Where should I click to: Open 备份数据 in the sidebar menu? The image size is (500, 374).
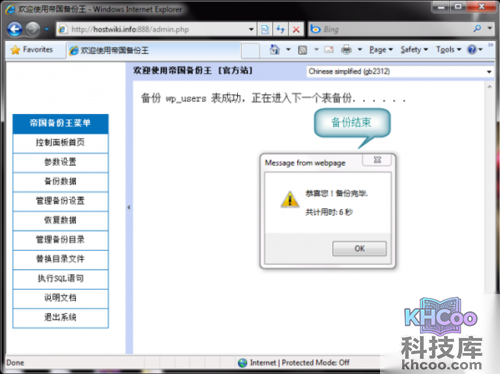pos(60,182)
